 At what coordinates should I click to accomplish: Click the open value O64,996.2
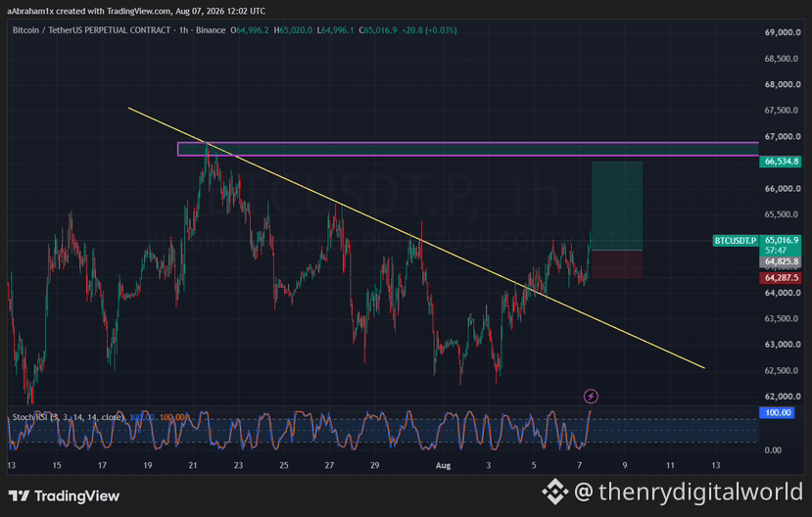tap(250, 30)
